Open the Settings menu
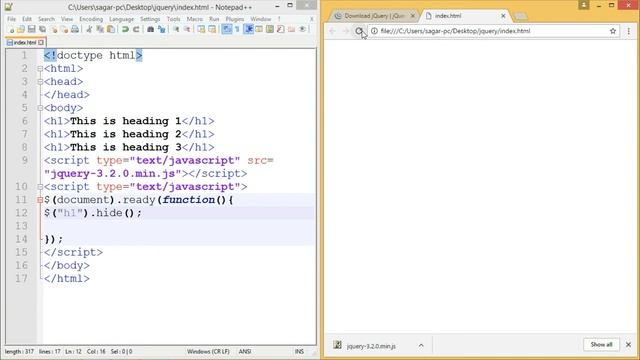 [x=150, y=19]
